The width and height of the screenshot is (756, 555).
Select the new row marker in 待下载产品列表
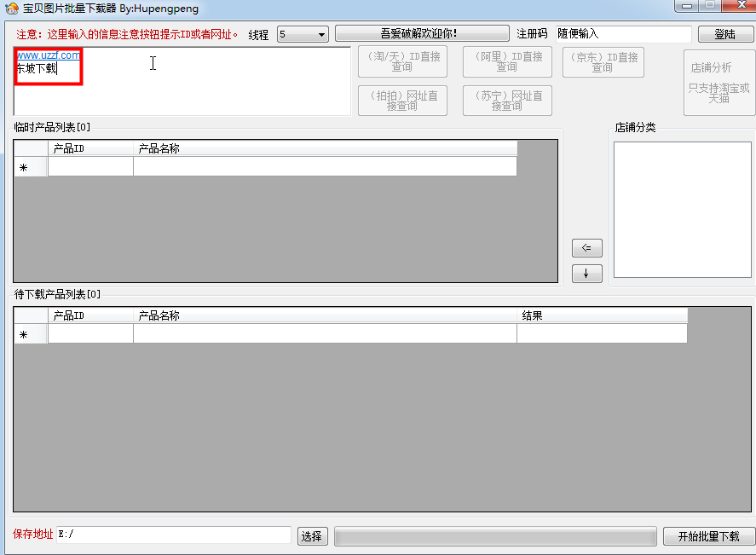31,334
